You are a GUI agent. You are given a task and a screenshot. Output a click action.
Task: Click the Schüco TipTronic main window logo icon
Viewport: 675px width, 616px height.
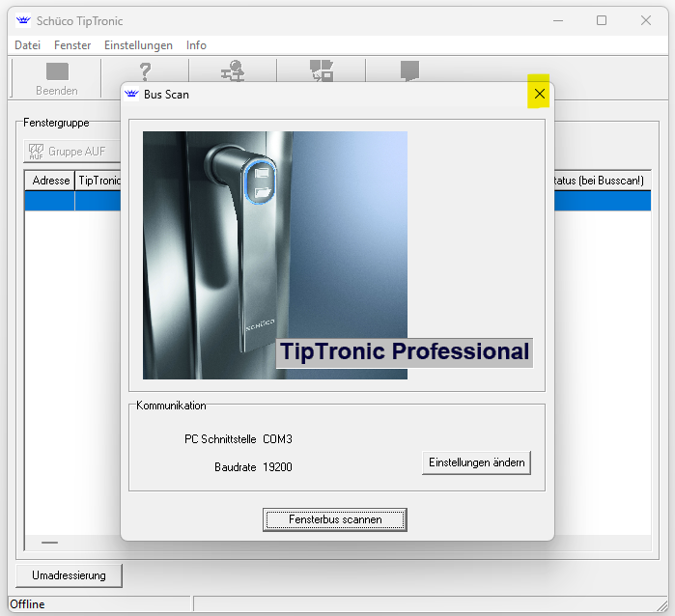[x=23, y=20]
